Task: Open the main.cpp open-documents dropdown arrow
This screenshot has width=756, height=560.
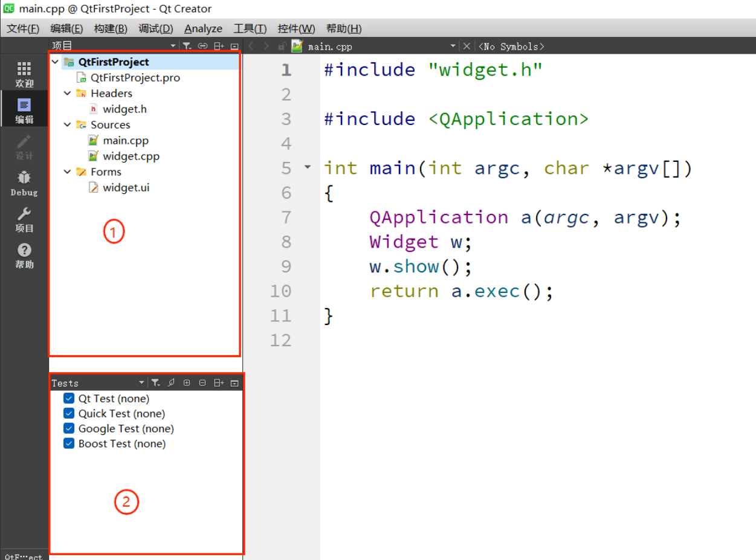Action: coord(453,46)
